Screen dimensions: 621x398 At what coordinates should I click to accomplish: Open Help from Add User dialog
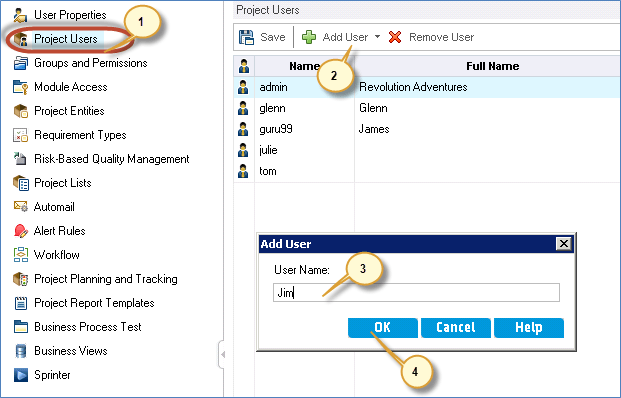529,328
